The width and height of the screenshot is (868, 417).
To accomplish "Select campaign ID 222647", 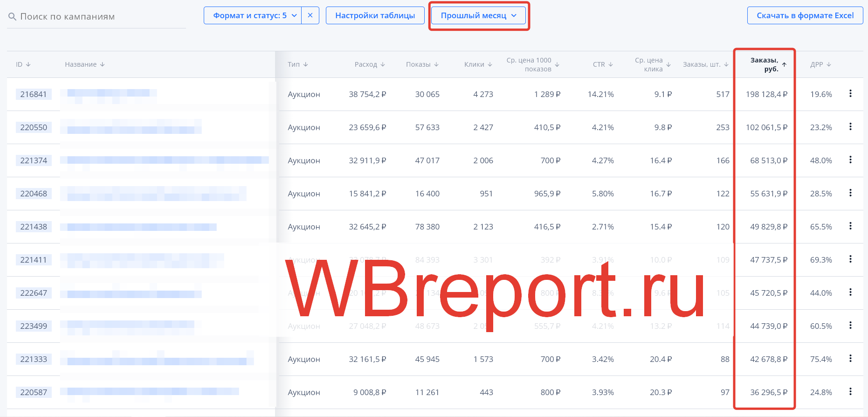I will click(x=34, y=293).
